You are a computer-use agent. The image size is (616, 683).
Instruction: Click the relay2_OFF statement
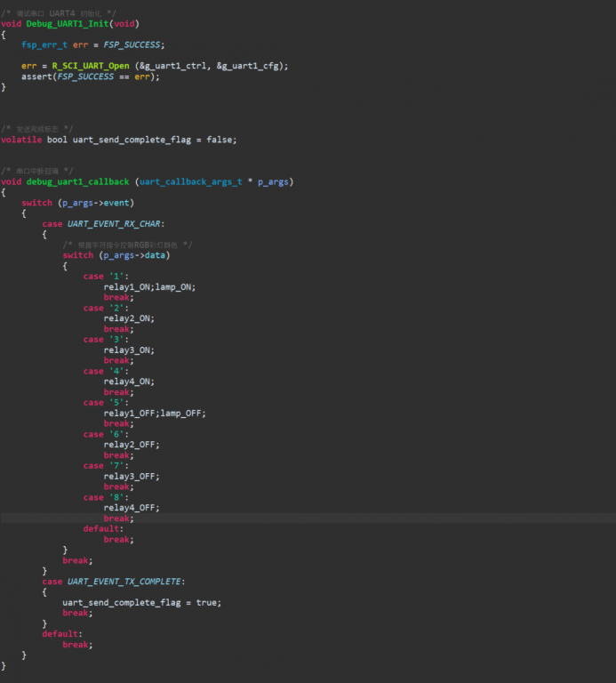(x=131, y=445)
